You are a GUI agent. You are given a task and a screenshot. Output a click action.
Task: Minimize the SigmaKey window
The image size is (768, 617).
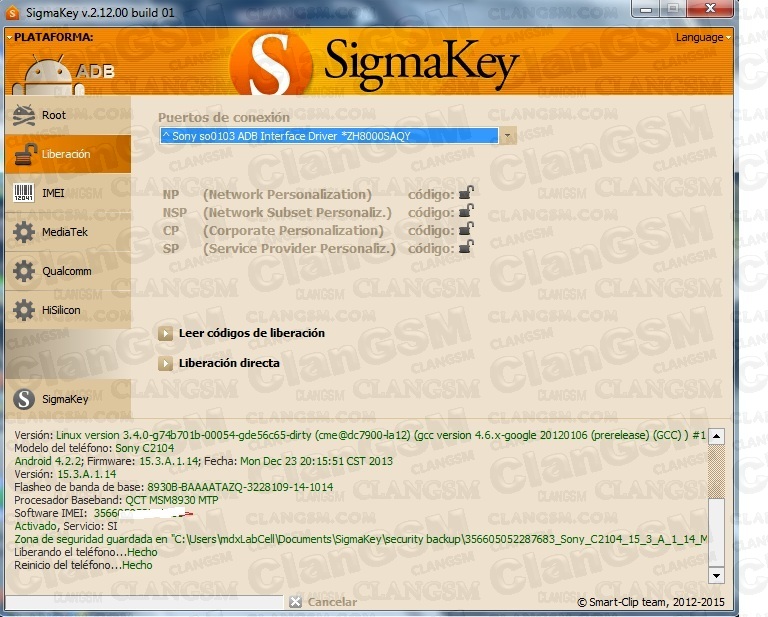pyautogui.click(x=646, y=9)
